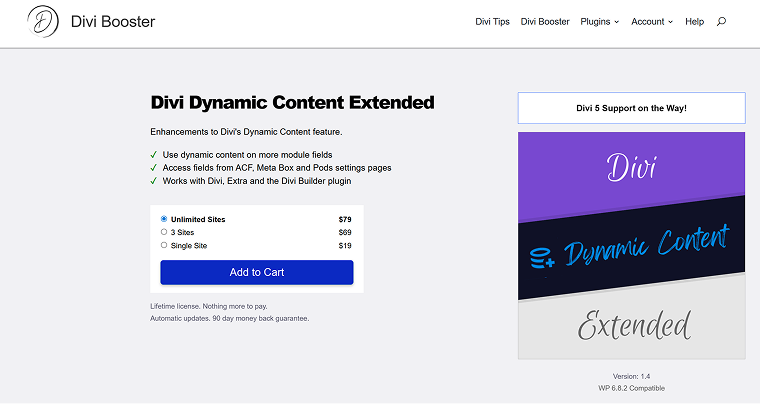This screenshot has height=404, width=760.
Task: Expand the Plugins dropdown menu
Action: coord(600,22)
